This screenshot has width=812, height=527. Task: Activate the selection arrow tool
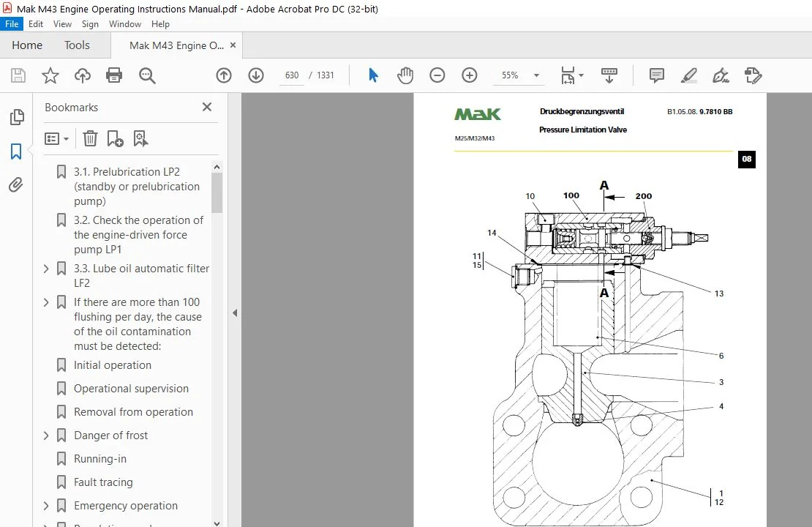(x=373, y=75)
